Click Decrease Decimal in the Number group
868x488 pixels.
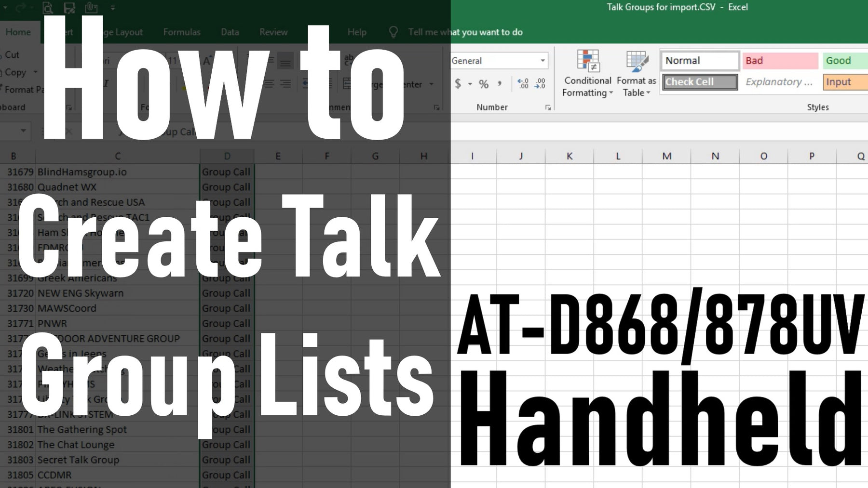pyautogui.click(x=540, y=84)
